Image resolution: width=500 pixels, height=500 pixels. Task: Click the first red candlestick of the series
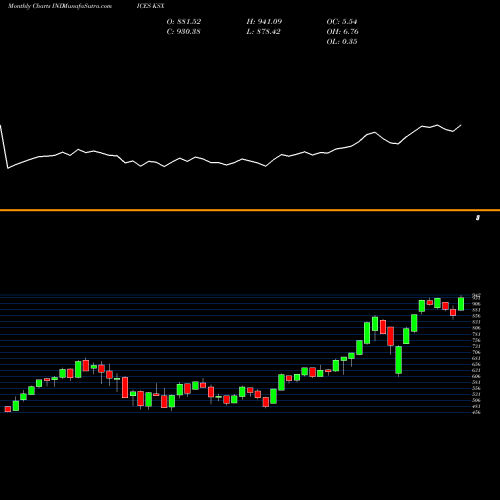pyautogui.click(x=8, y=409)
